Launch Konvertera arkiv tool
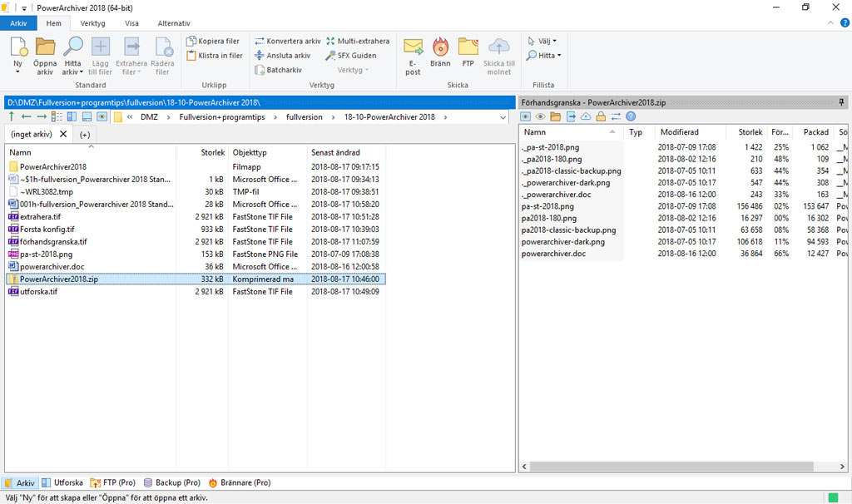 click(287, 41)
